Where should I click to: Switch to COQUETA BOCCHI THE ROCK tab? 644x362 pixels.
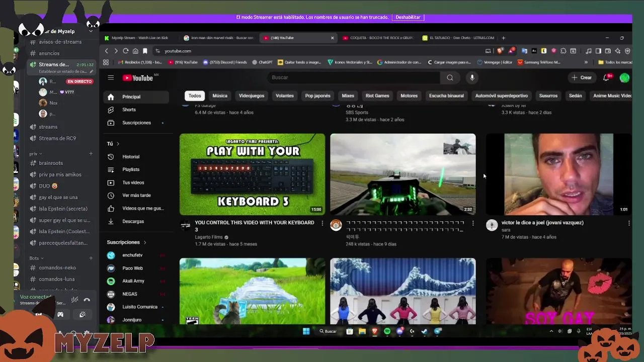(377, 38)
